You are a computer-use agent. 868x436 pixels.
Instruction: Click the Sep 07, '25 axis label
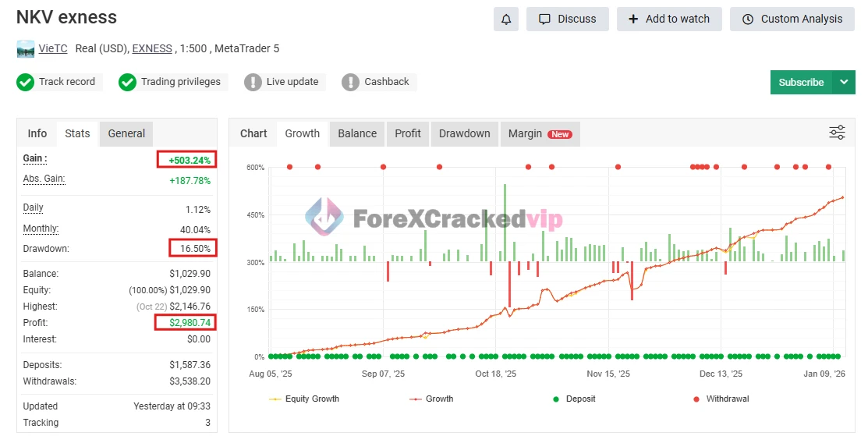383,374
